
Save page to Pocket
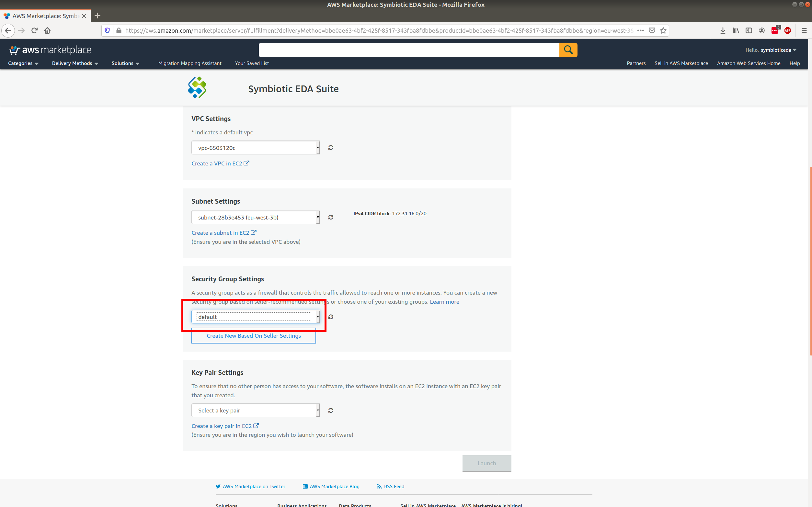click(x=652, y=30)
